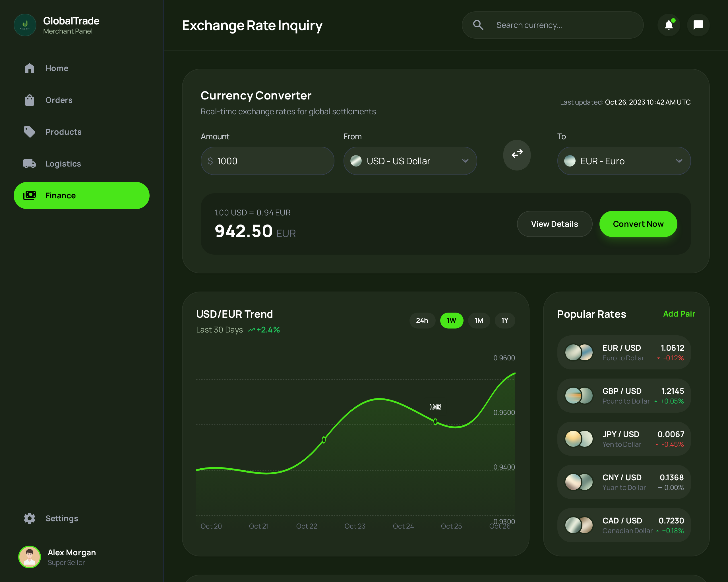Viewport: 728px width, 582px height.
Task: Open Logistics via truck icon
Action: click(x=29, y=164)
